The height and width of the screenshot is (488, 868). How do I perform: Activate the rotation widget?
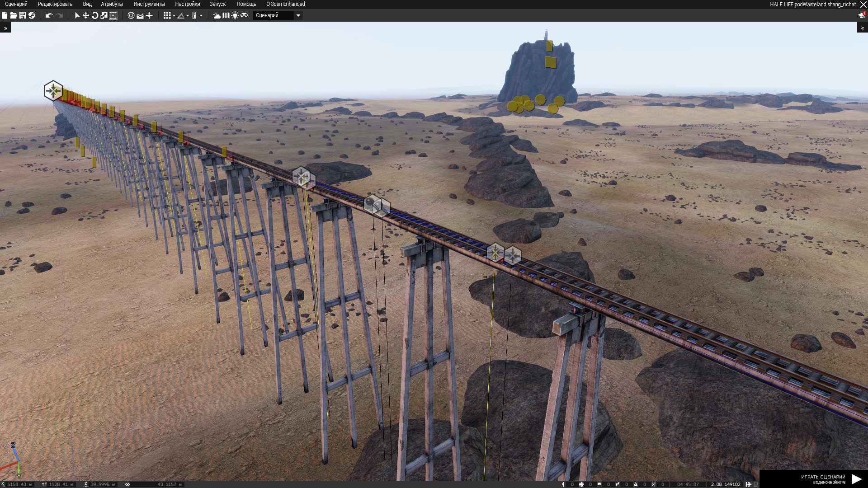click(95, 15)
